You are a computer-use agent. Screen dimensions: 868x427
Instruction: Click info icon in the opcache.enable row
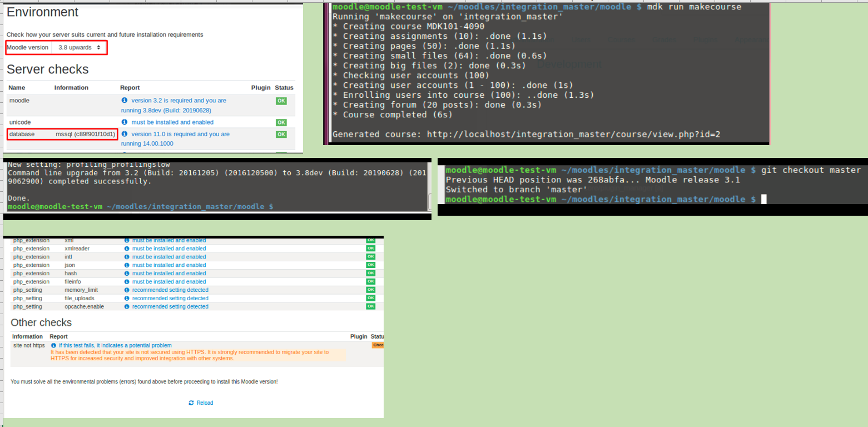pyautogui.click(x=127, y=307)
